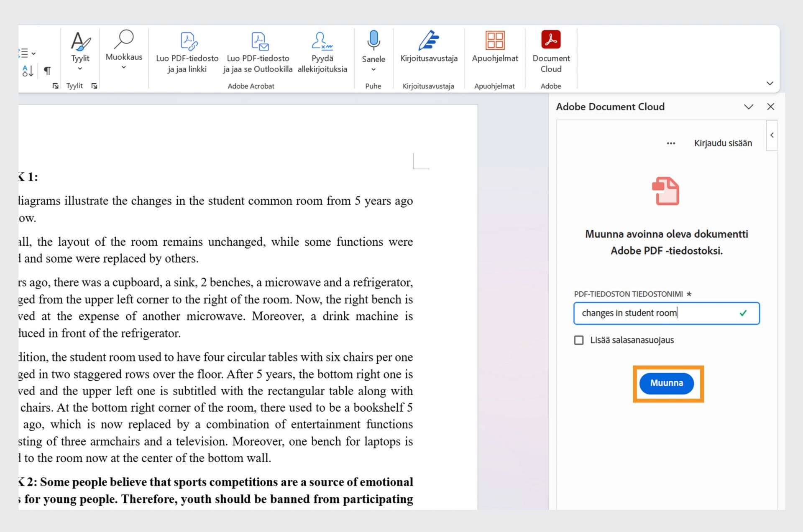
Task: Click Luo PDF-tiedosto ja jaa linkki
Action: pos(187,53)
